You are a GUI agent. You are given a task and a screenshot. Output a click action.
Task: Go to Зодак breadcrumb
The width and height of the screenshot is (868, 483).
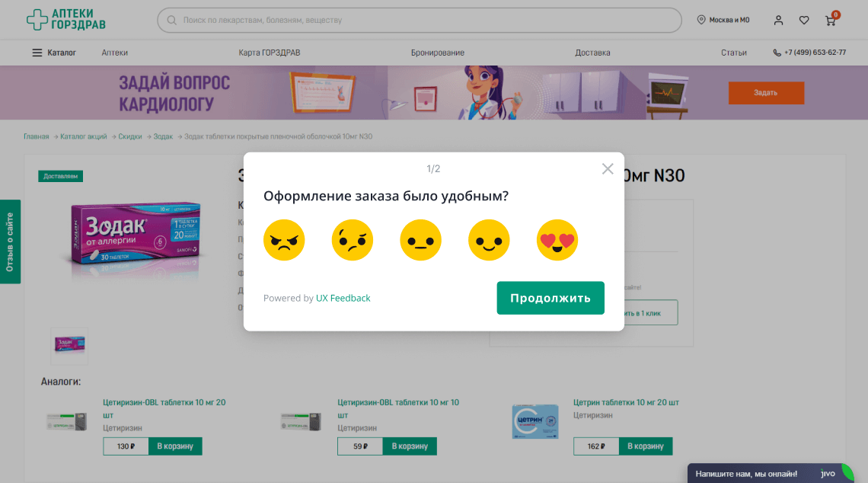coord(163,136)
